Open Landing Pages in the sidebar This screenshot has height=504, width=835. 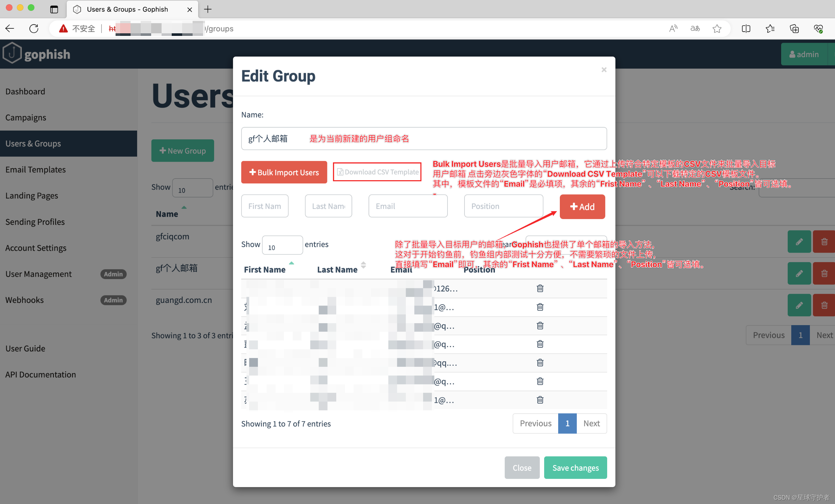tap(32, 196)
